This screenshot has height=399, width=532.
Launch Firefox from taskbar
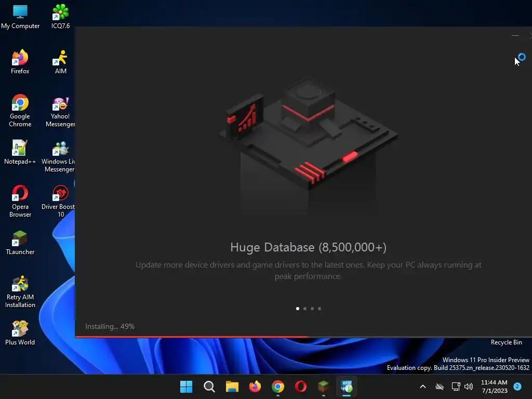255,387
